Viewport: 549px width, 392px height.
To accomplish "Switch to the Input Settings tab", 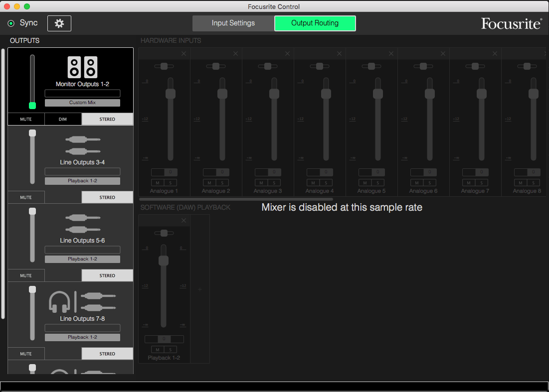I will coord(233,23).
